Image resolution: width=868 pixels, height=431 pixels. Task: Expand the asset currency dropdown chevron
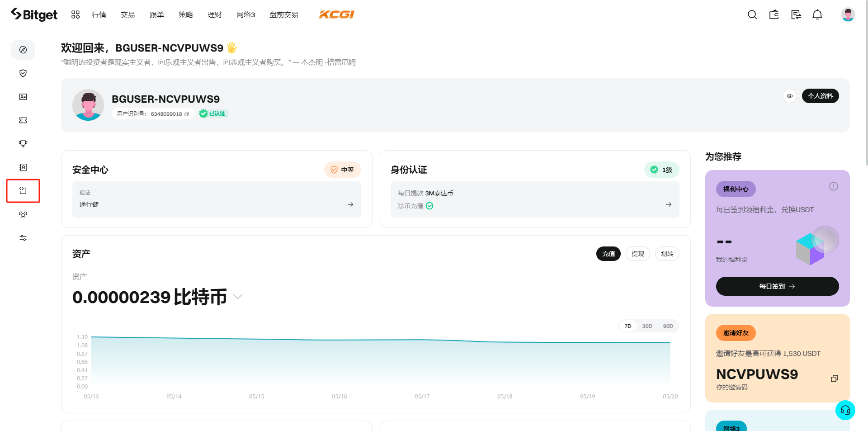(238, 297)
